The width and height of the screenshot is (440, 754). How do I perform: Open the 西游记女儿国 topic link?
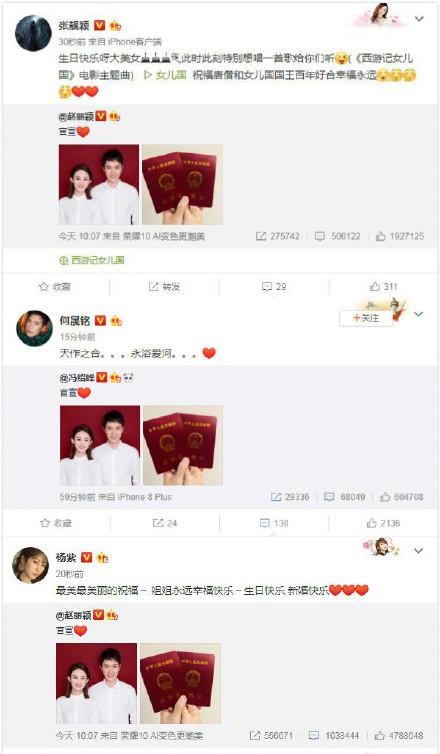pos(92,260)
